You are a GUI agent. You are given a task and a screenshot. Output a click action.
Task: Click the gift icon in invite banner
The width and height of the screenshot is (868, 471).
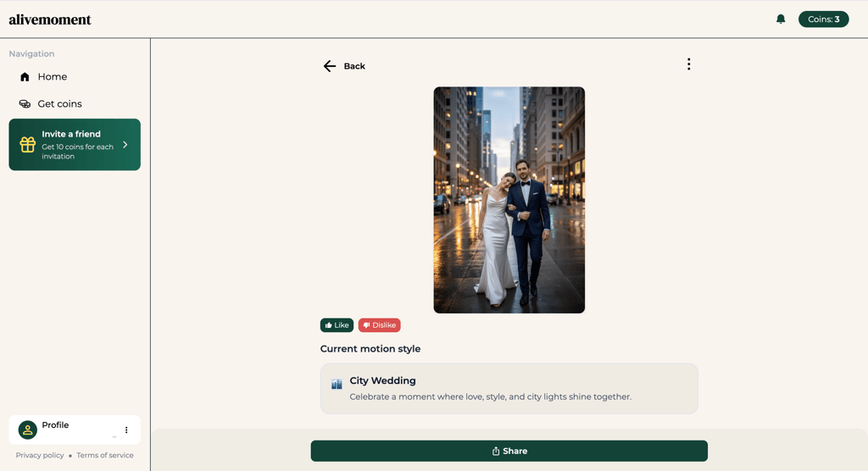[28, 145]
